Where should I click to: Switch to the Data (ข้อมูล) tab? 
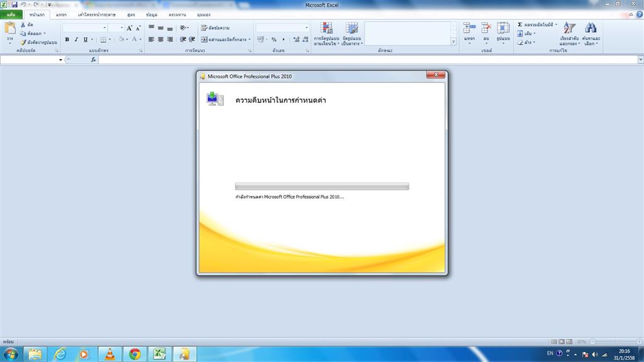point(152,14)
